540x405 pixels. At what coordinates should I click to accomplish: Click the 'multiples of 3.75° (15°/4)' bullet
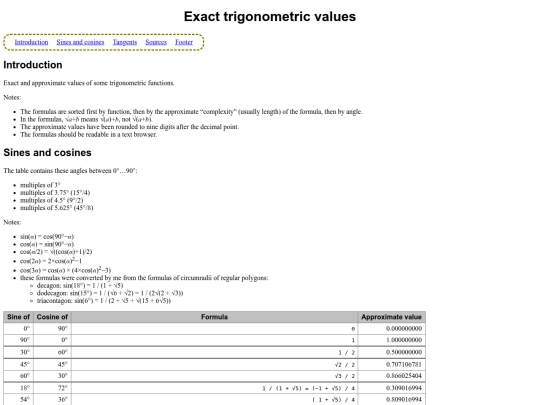55,193
